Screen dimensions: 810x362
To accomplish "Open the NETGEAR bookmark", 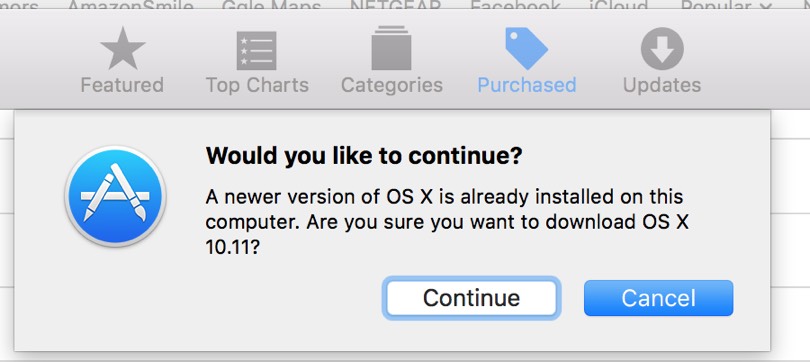I will click(396, 6).
